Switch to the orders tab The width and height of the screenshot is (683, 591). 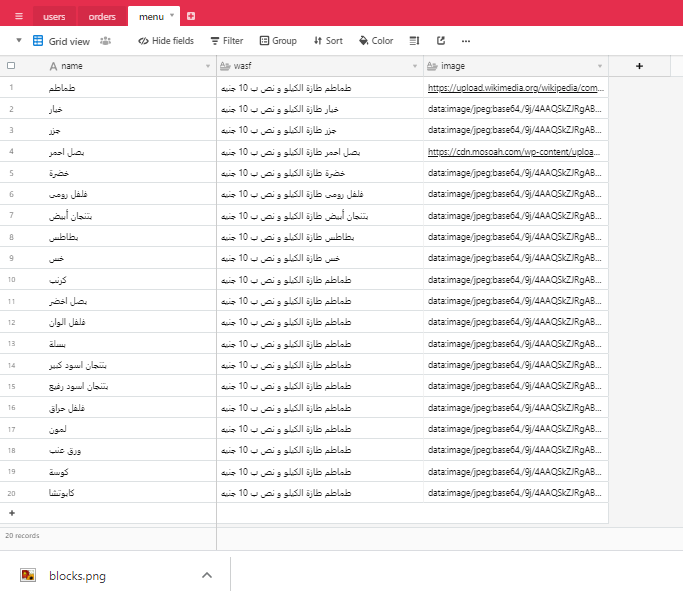(x=102, y=17)
